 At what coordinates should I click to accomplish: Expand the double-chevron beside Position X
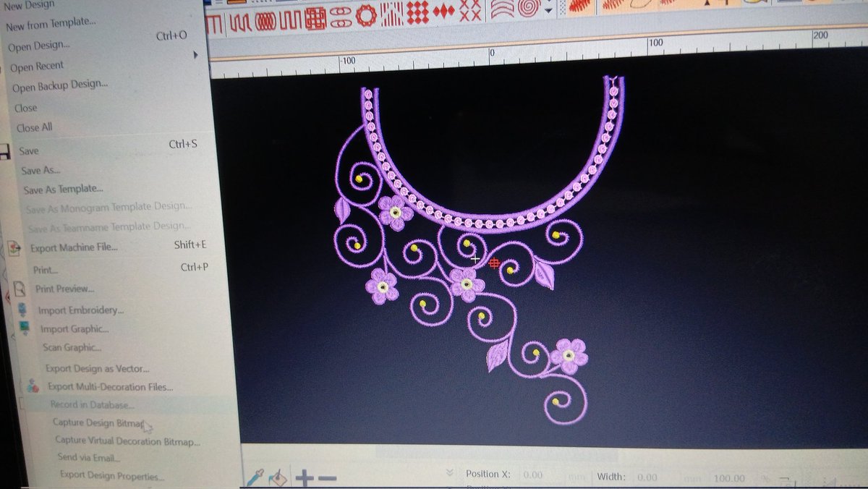pyautogui.click(x=450, y=472)
